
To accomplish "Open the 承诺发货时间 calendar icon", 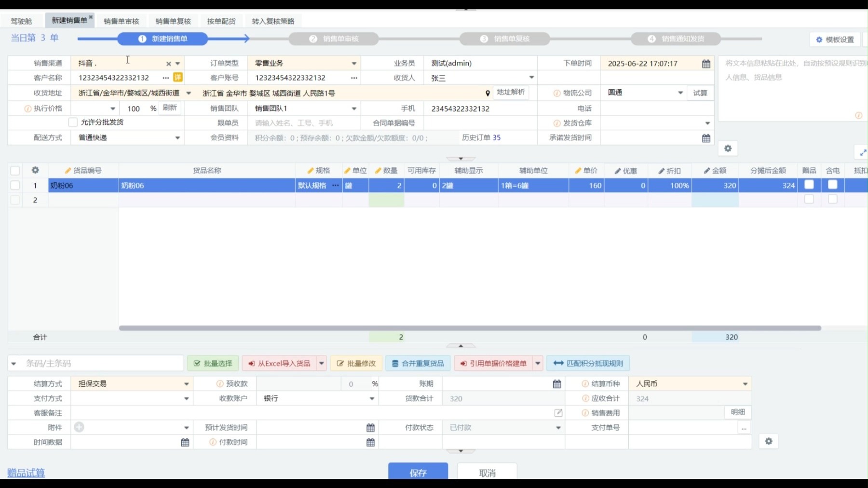I will [x=705, y=137].
